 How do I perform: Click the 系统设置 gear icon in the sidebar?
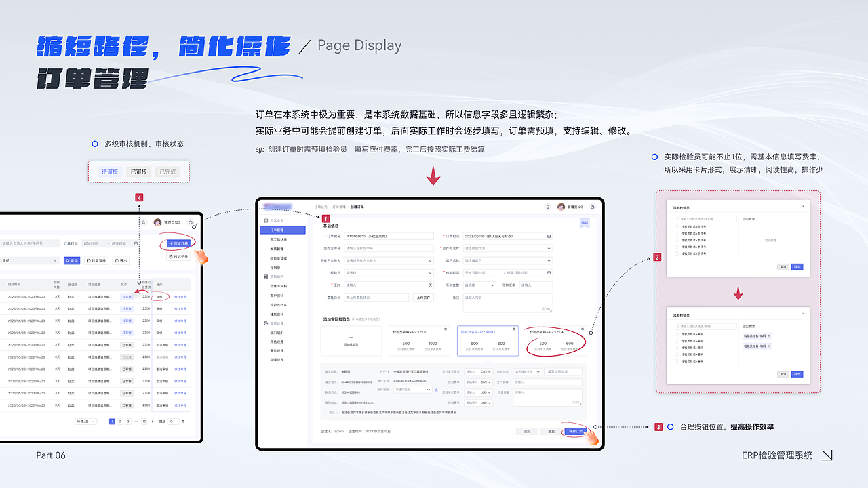[x=265, y=323]
